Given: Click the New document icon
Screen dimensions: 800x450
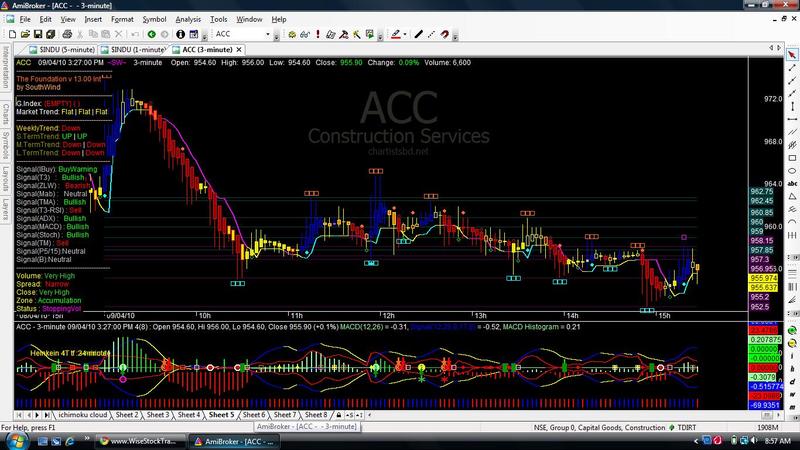Looking at the screenshot, I should click(12, 34).
